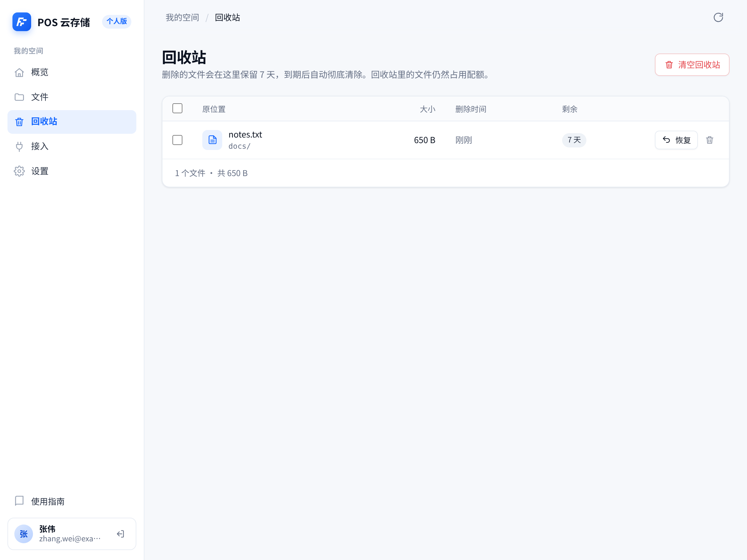Go to 文件 in the sidebar
Screen dimensions: 747x560
(72, 97)
